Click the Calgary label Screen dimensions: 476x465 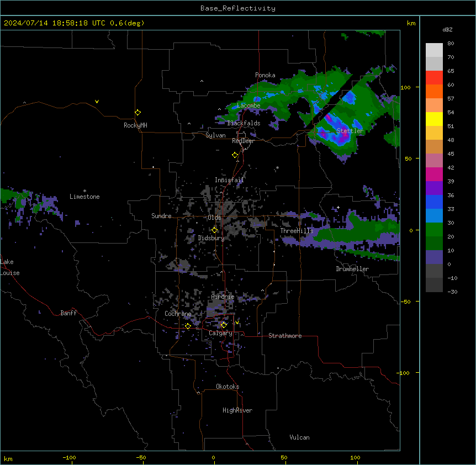coord(221,333)
